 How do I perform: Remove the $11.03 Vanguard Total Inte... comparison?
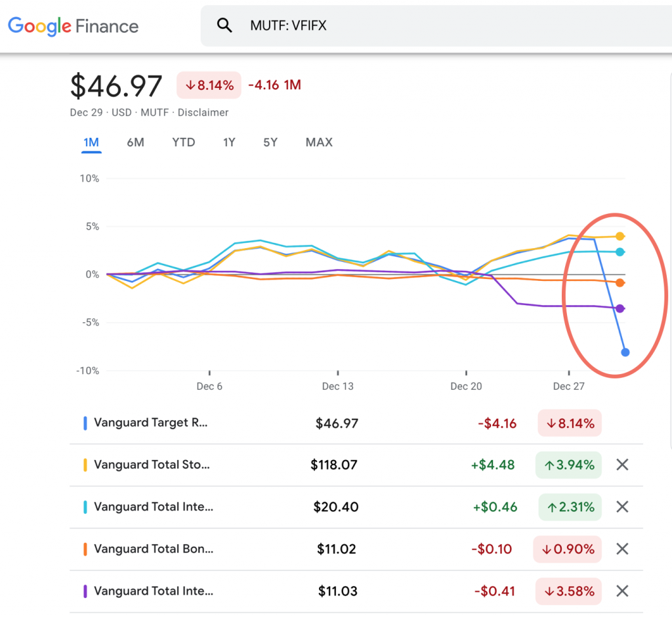[x=622, y=591]
